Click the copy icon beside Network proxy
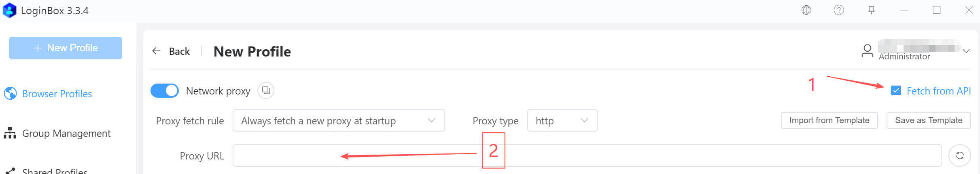Screen dimensions: 980x174 click(x=266, y=90)
